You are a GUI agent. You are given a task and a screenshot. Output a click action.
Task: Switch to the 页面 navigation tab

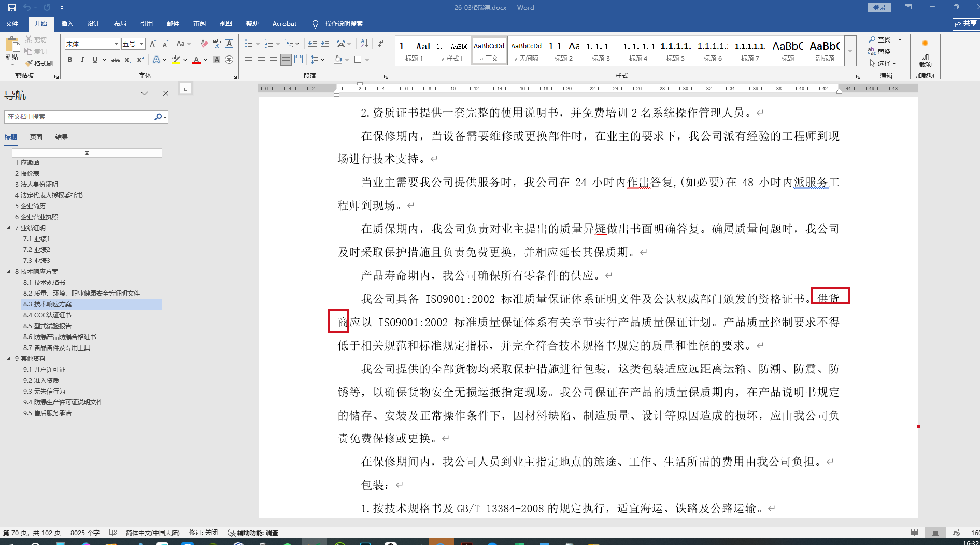[36, 137]
